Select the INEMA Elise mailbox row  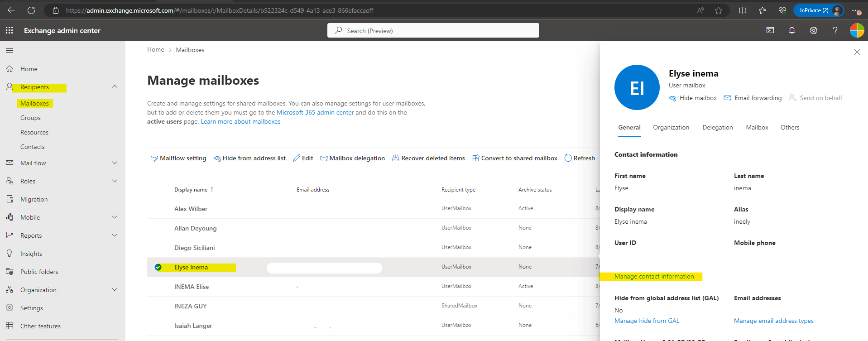point(374,287)
